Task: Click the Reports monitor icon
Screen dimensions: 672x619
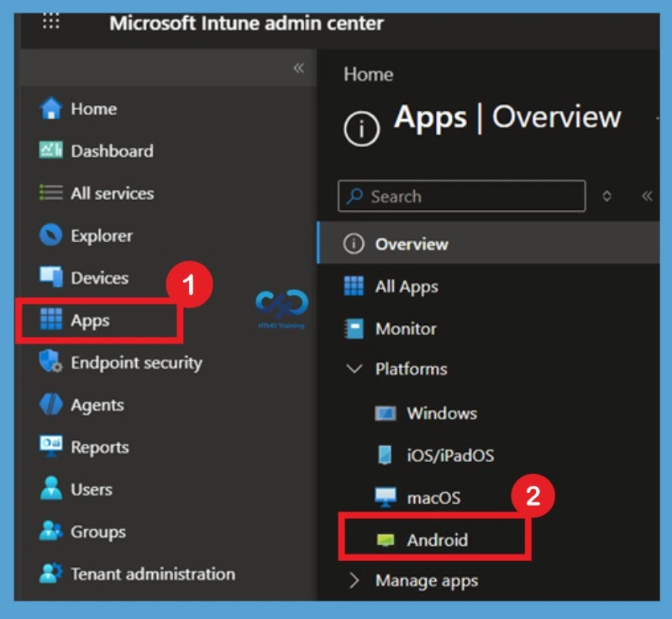Action: pos(51,446)
